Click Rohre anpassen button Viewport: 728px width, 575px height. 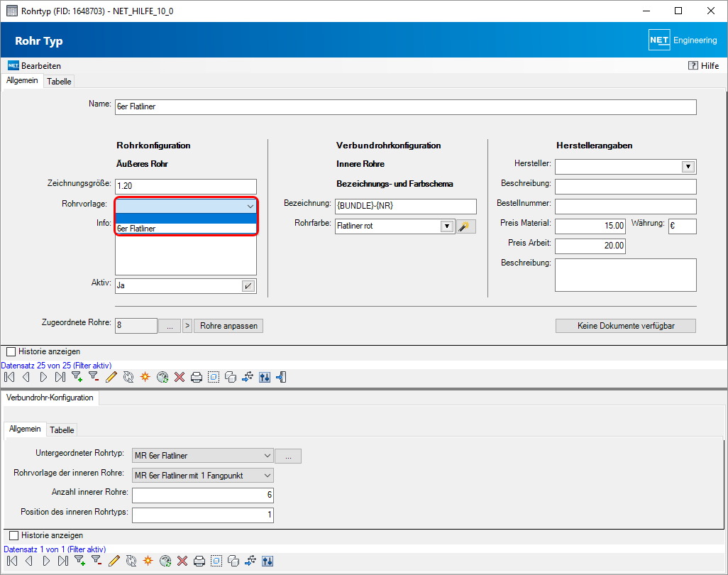pos(228,326)
